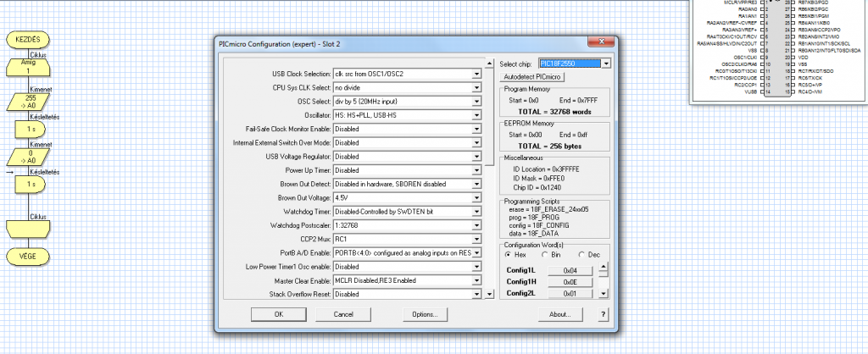Click the EEPROM TOTAL = 256 bytes text
Image resolution: width=868 pixels, height=354 pixels.
(549, 146)
